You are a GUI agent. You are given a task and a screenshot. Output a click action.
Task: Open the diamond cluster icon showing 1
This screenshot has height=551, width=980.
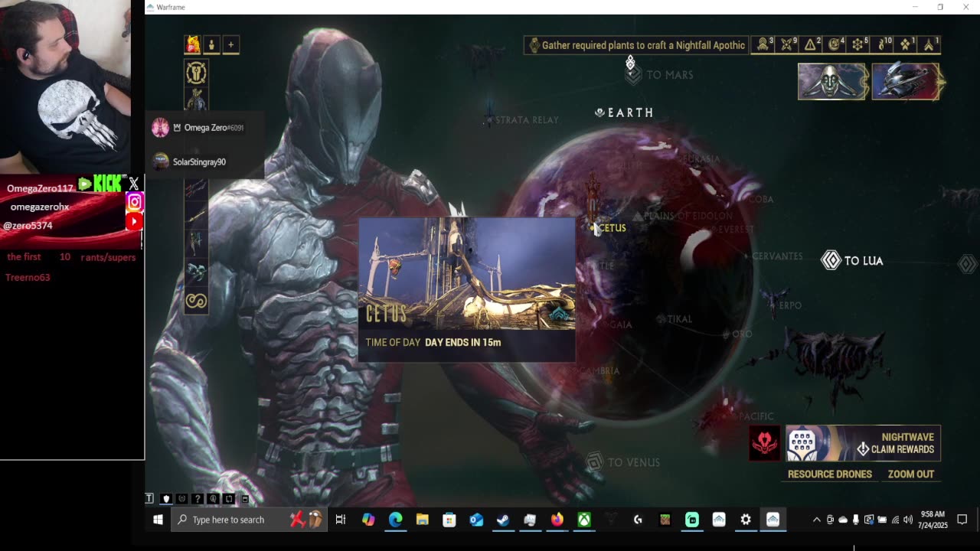pyautogui.click(x=906, y=44)
